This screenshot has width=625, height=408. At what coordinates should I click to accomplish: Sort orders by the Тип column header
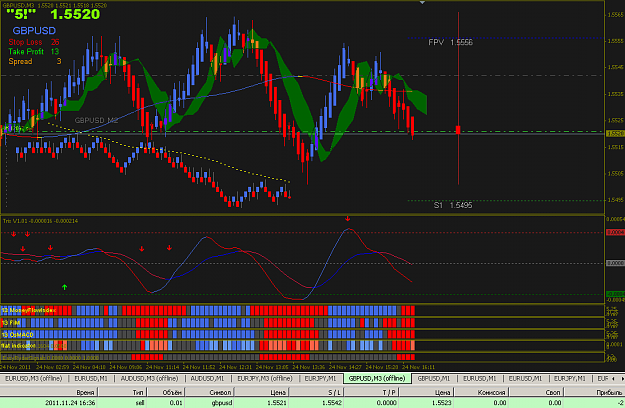(x=123, y=392)
